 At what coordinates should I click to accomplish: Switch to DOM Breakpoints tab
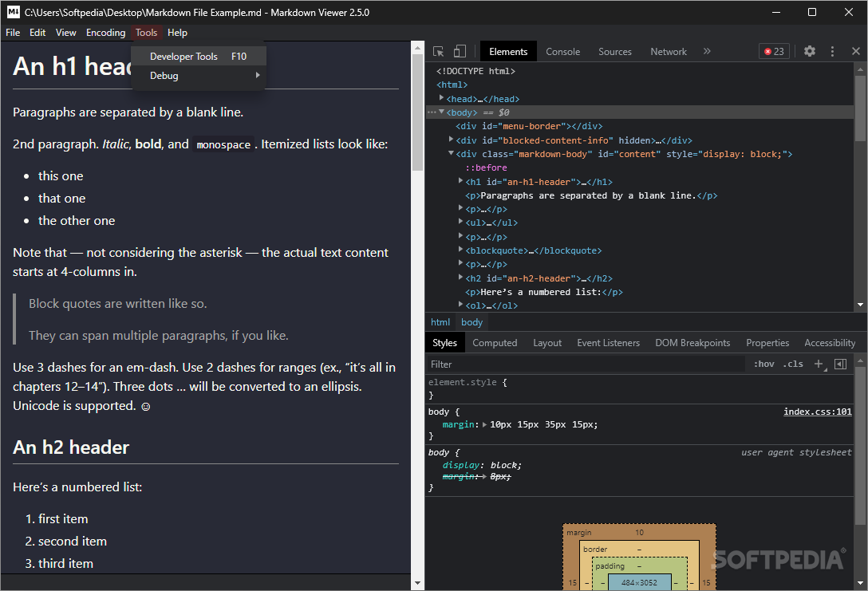[692, 343]
